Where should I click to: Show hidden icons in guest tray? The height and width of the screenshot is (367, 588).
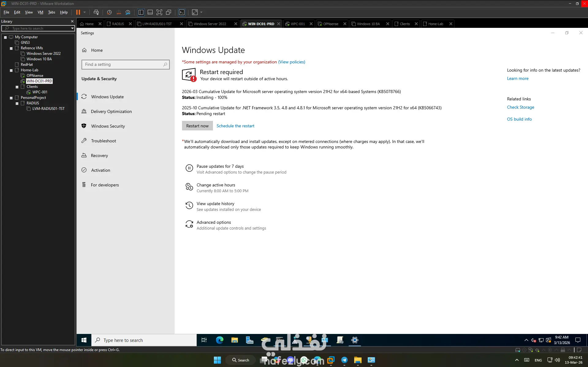(526, 340)
